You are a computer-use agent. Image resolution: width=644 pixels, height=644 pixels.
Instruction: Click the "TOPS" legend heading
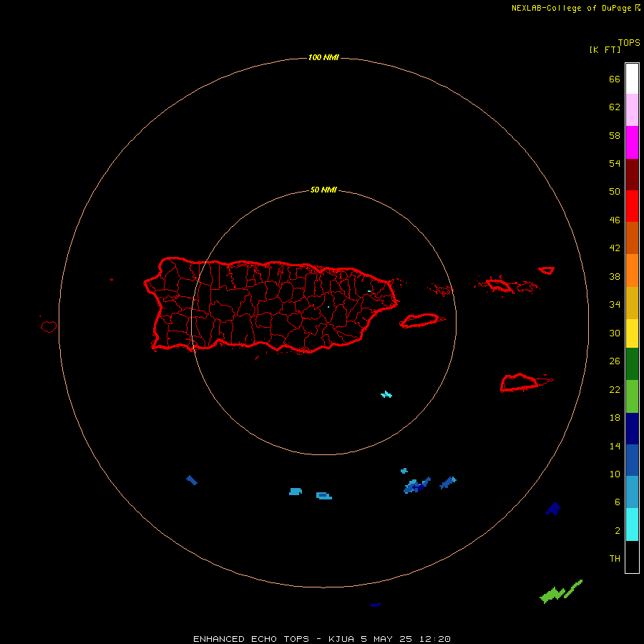629,42
